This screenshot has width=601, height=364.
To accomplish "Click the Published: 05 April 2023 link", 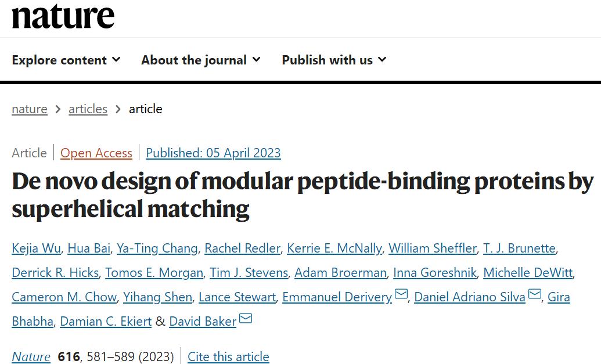I will (x=213, y=153).
